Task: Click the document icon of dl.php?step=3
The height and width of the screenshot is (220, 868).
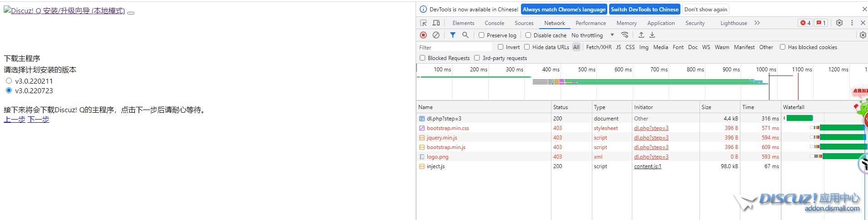Action: coord(422,119)
